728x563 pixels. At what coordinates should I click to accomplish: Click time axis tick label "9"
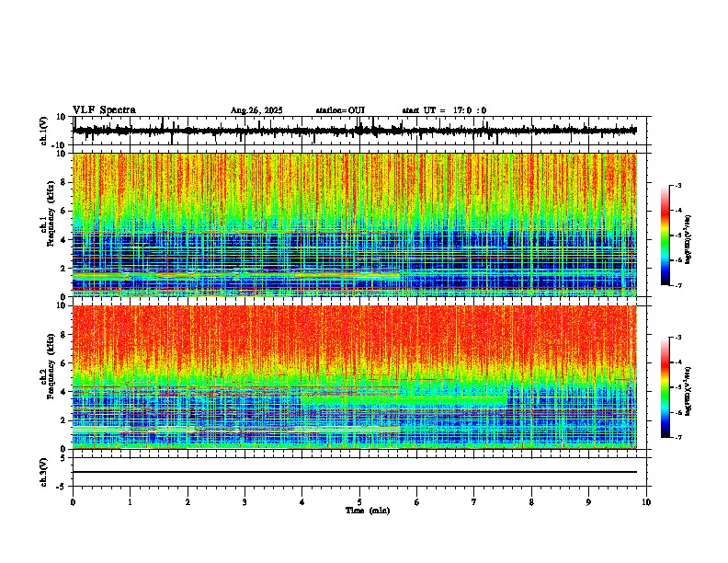(588, 502)
